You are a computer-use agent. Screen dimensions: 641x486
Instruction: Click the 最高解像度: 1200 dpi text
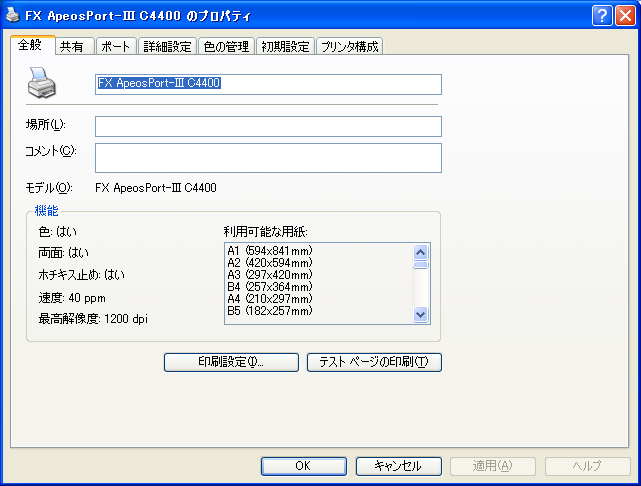pos(93,318)
